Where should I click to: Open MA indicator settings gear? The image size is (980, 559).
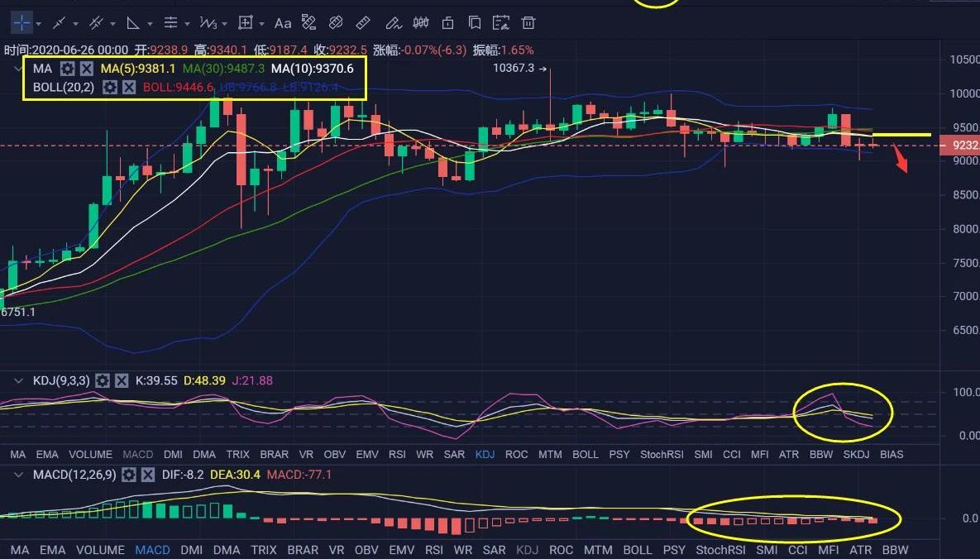coord(68,69)
